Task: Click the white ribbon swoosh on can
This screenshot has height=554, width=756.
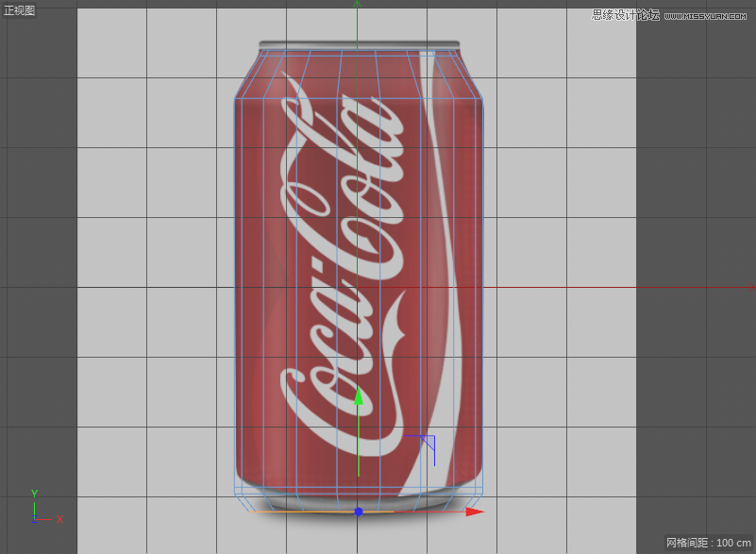Action: click(x=445, y=189)
